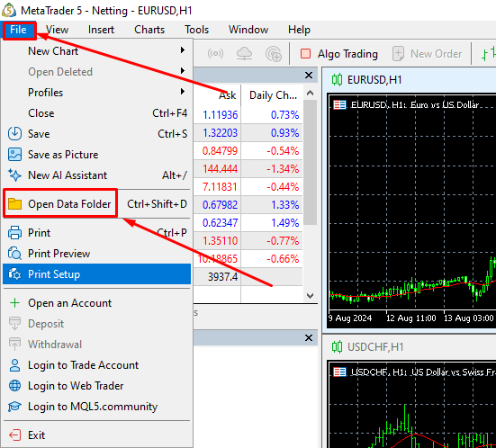Expand the Open Deleted submenu arrow
The image size is (496, 448).
[x=183, y=71]
